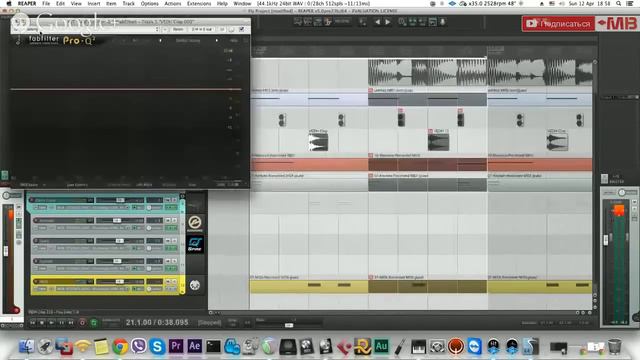Click the flat EQ curve line in Pro-Q display
The width and height of the screenshot is (640, 360).
[x=126, y=89]
